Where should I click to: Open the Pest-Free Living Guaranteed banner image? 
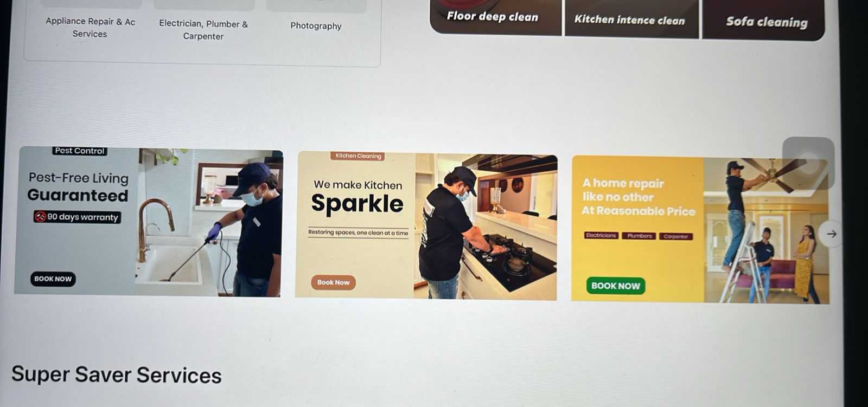click(x=149, y=222)
